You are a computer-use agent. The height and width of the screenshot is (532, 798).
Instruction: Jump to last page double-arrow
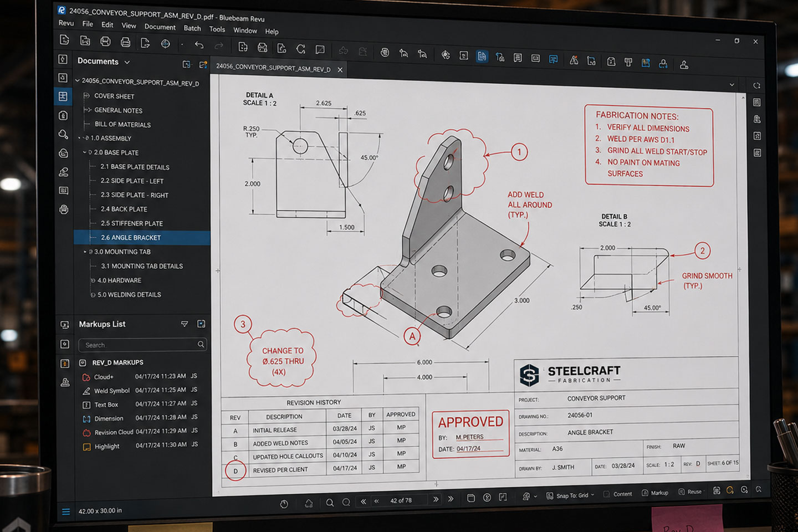[x=451, y=499]
